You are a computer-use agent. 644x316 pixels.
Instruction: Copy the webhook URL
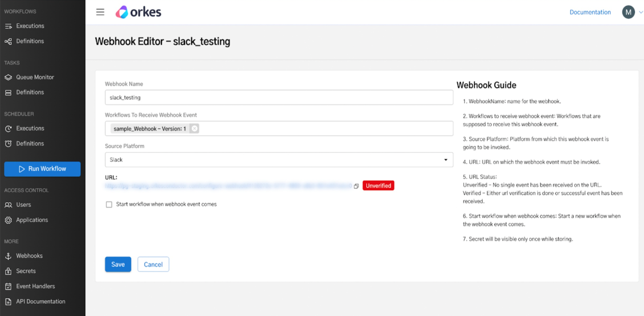(356, 186)
